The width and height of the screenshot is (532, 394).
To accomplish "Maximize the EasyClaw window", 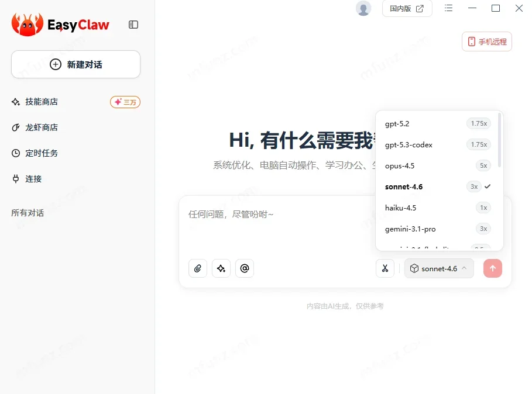I will point(496,8).
